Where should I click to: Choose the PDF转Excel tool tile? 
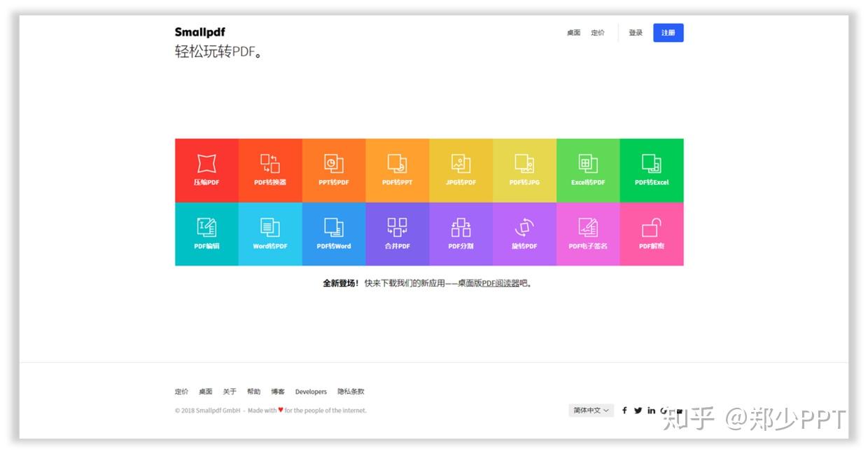pos(652,170)
